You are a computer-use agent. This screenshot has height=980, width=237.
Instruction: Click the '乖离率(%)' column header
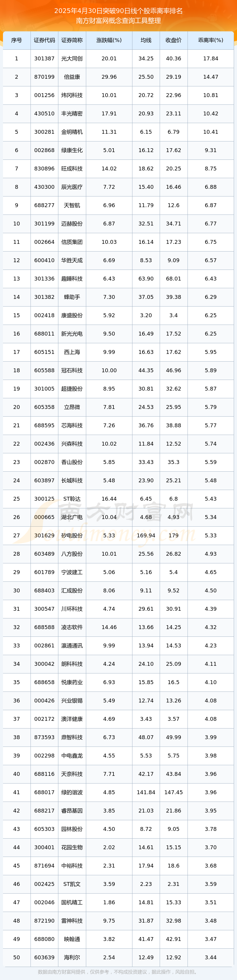click(211, 40)
